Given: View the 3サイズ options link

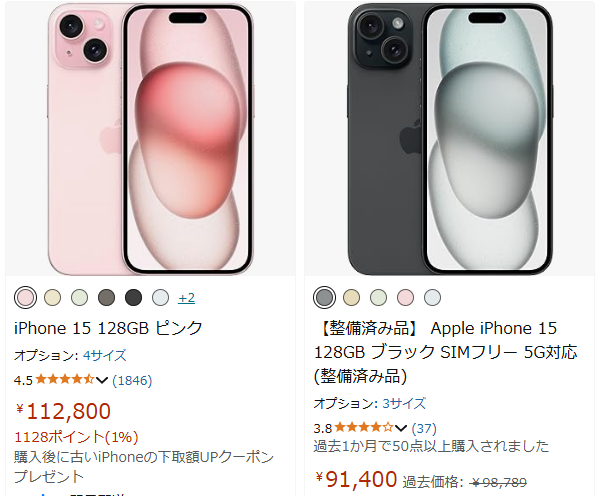Looking at the screenshot, I should 404,403.
